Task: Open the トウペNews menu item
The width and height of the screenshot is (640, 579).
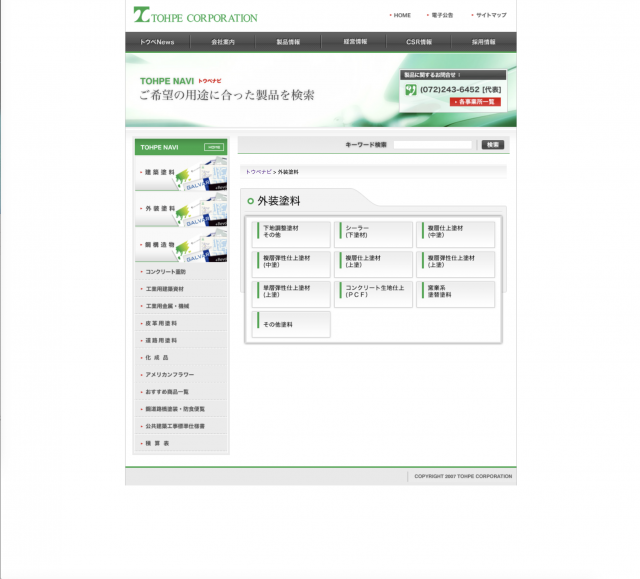Action: (157, 42)
